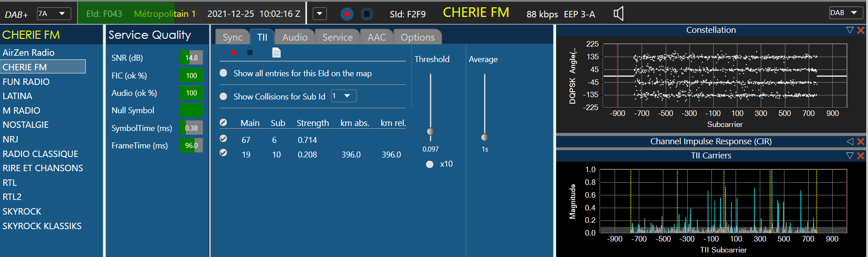868x257 pixels.
Task: Click the SymbolTime (ms) value bar
Action: [191, 128]
